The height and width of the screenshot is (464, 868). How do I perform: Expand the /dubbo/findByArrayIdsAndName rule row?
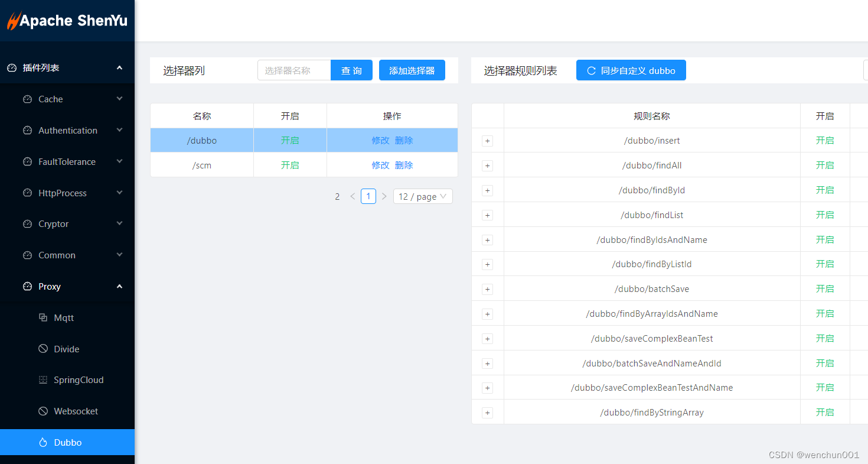pos(487,314)
